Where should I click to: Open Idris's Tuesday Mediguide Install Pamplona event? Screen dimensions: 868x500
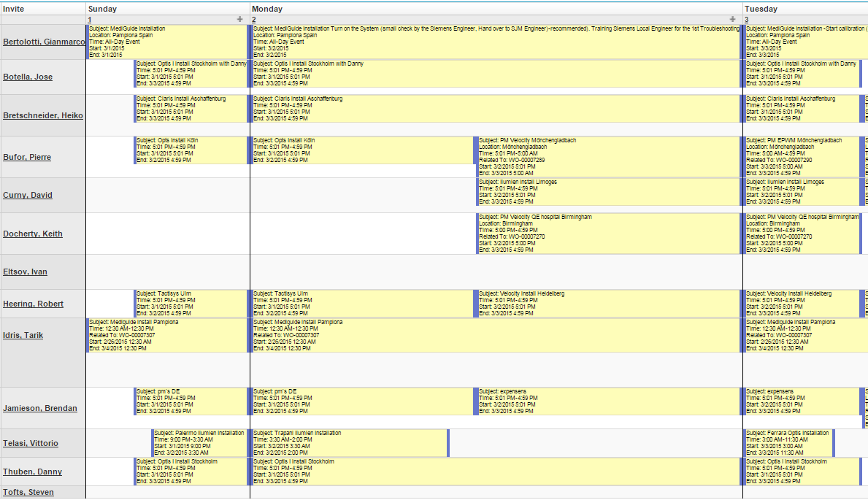[x=806, y=336]
